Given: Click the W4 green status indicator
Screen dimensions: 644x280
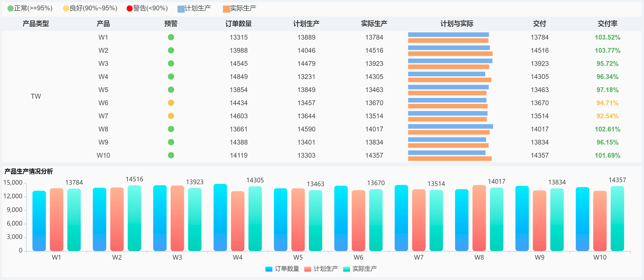Looking at the screenshot, I should pos(171,77).
